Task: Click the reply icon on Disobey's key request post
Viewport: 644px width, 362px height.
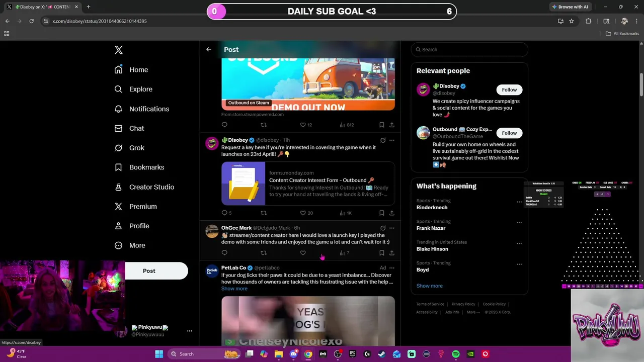Action: pos(224,213)
